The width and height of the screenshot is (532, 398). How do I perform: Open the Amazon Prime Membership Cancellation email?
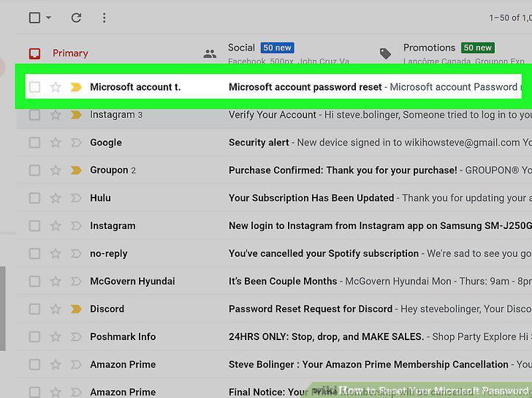pyautogui.click(x=274, y=365)
